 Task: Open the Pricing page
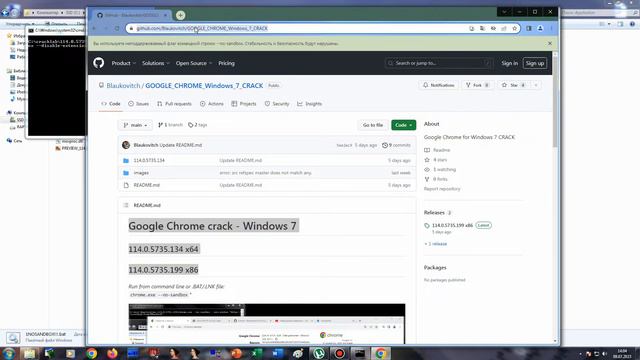[x=226, y=63]
